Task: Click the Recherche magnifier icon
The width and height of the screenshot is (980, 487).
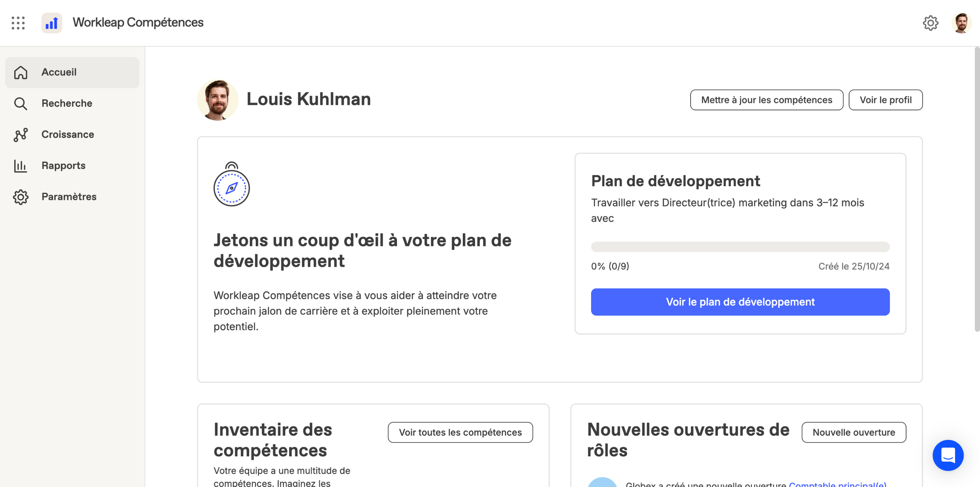Action: coord(21,103)
